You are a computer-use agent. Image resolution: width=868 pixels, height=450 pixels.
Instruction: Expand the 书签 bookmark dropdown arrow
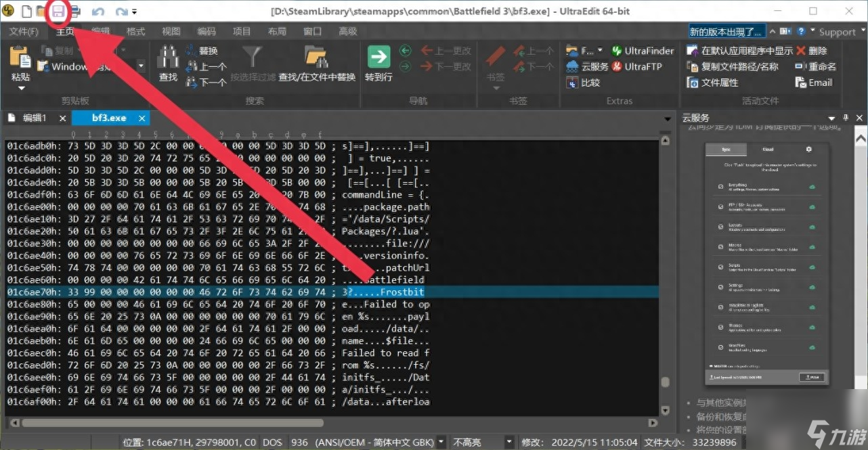click(x=496, y=88)
